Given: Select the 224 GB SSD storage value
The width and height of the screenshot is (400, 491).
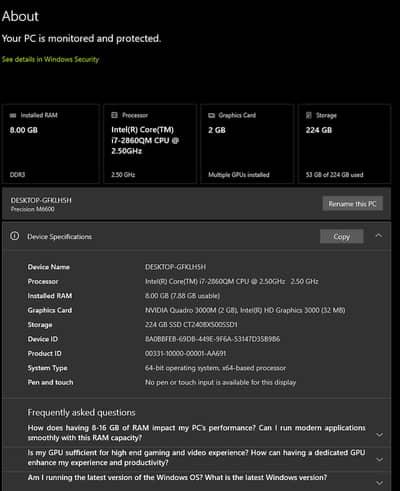Looking at the screenshot, I should click(191, 324).
